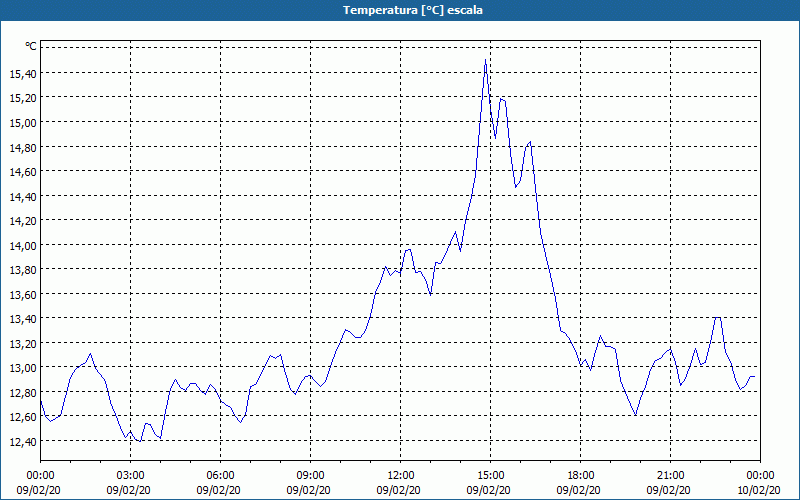Viewport: 800px width, 500px height.
Task: Select the 14,80 y-axis value
Action: click(23, 147)
